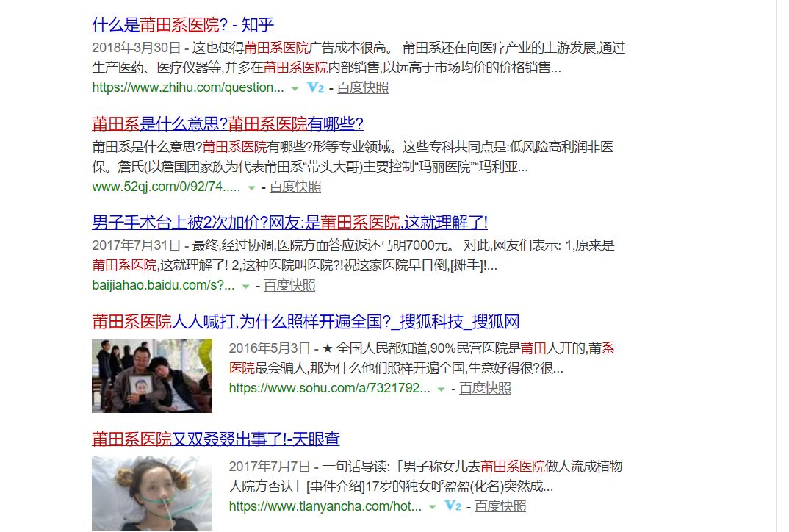Image resolution: width=789 pixels, height=532 pixels.
Task: Open 百度快照 for the sohu.com result
Action: tap(485, 388)
